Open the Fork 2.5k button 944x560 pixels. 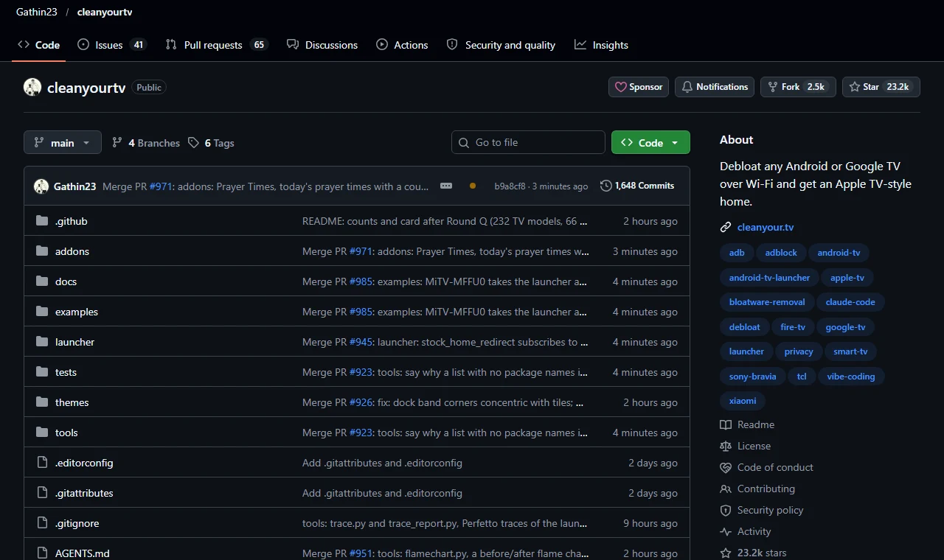click(x=798, y=87)
